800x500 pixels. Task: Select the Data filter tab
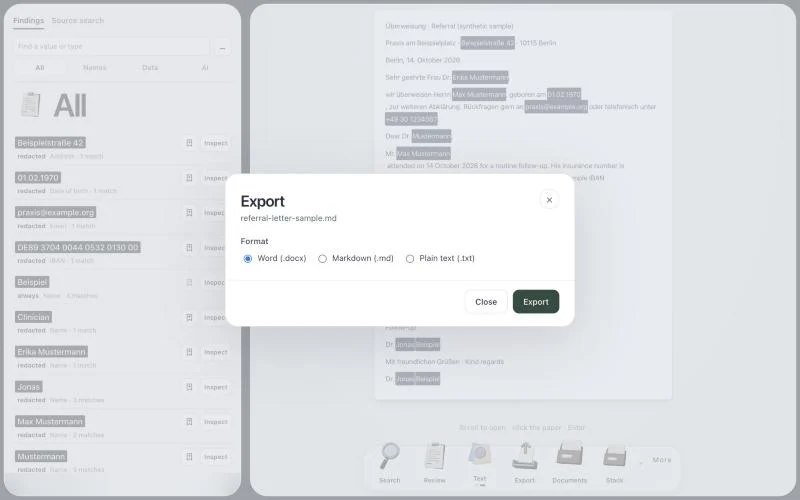pos(150,67)
